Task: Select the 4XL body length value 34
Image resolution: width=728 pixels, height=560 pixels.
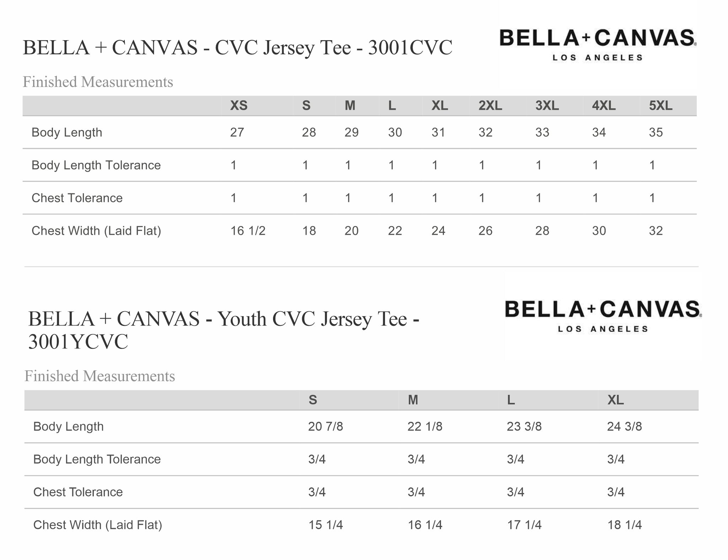Action: [599, 133]
